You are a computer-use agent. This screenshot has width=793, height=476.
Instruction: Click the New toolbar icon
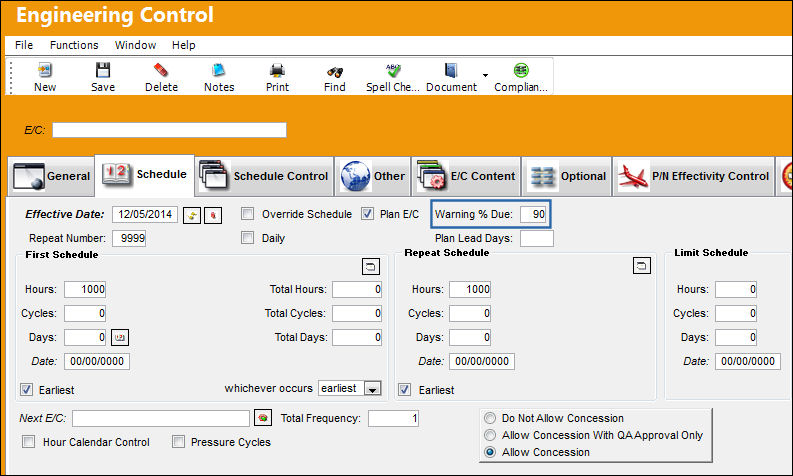[45, 70]
